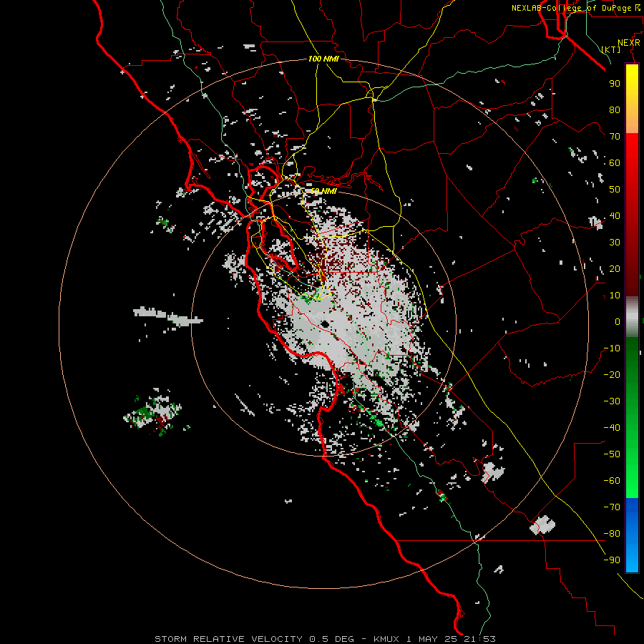The image size is (644, 644).
Task: Pick the blue segment of the velocity color bar
Action: [632, 535]
